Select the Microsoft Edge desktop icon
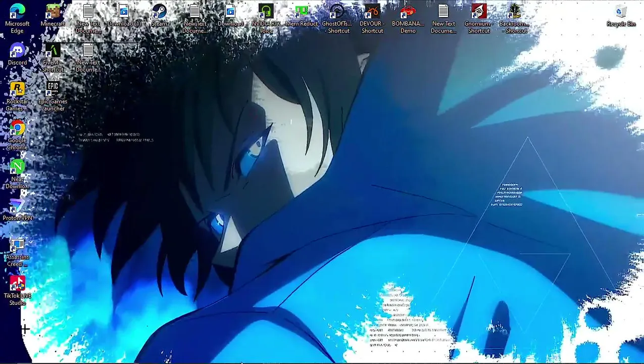Screen dimensions: 644x364 click(17, 19)
